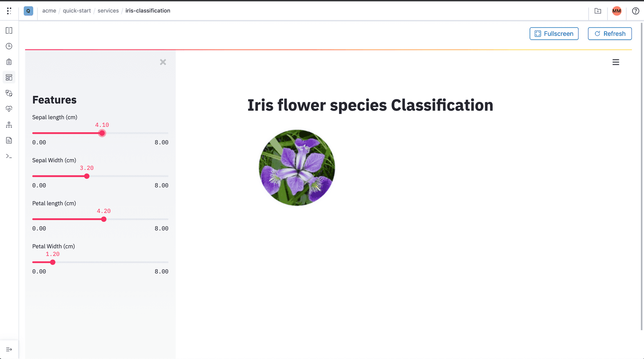
Task: Navigate to the quick-start breadcrumb
Action: click(77, 10)
